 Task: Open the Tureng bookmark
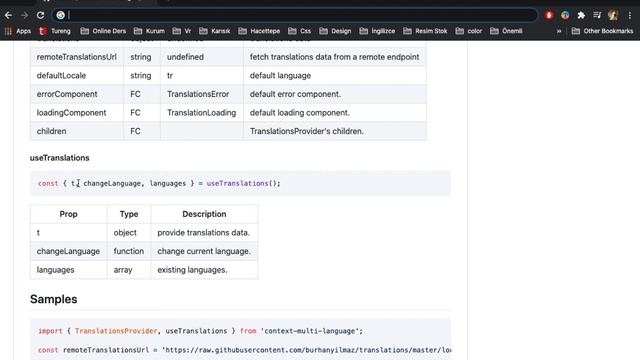pos(55,31)
